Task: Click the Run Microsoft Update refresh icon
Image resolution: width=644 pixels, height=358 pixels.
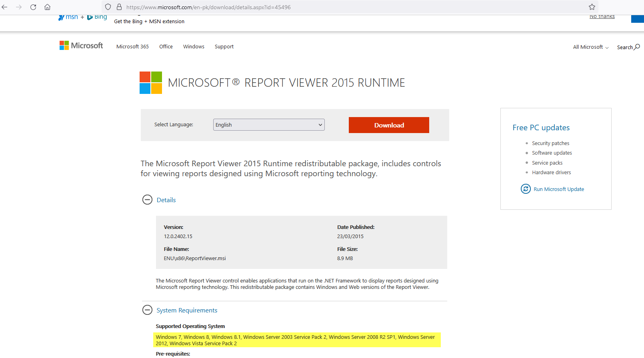Action: pyautogui.click(x=526, y=189)
